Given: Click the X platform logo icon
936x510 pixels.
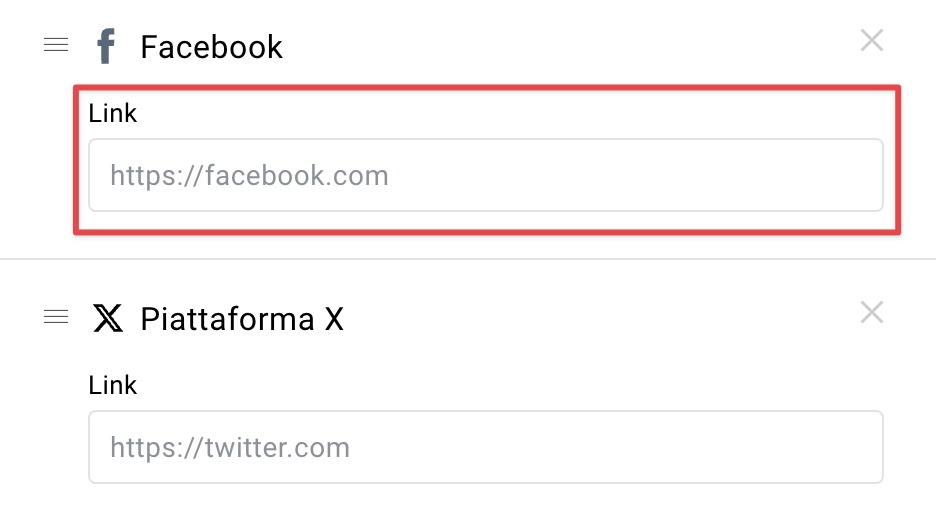Looking at the screenshot, I should coord(108,318).
